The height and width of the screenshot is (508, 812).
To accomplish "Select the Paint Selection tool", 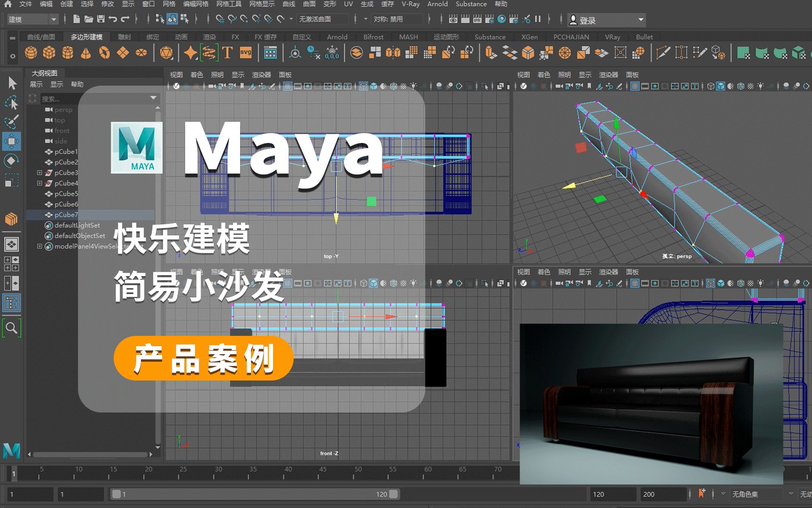I will click(x=11, y=122).
